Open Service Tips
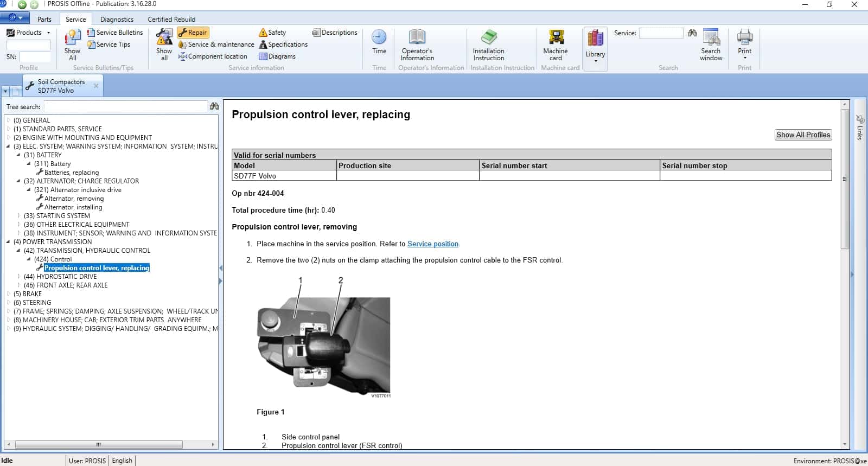Image resolution: width=868 pixels, height=466 pixels. (x=108, y=44)
